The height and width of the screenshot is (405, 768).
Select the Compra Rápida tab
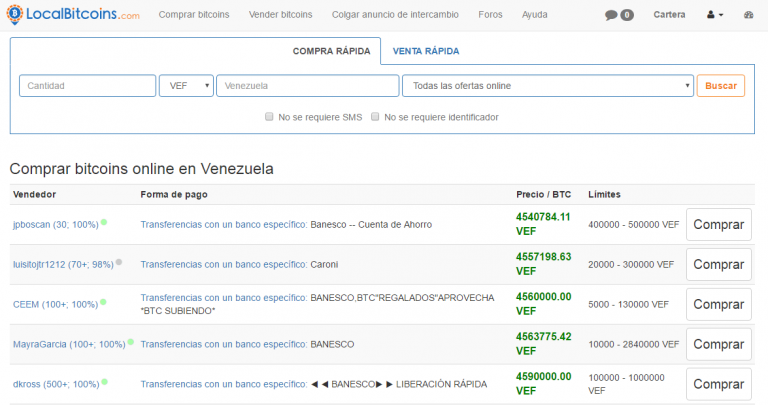pyautogui.click(x=331, y=51)
